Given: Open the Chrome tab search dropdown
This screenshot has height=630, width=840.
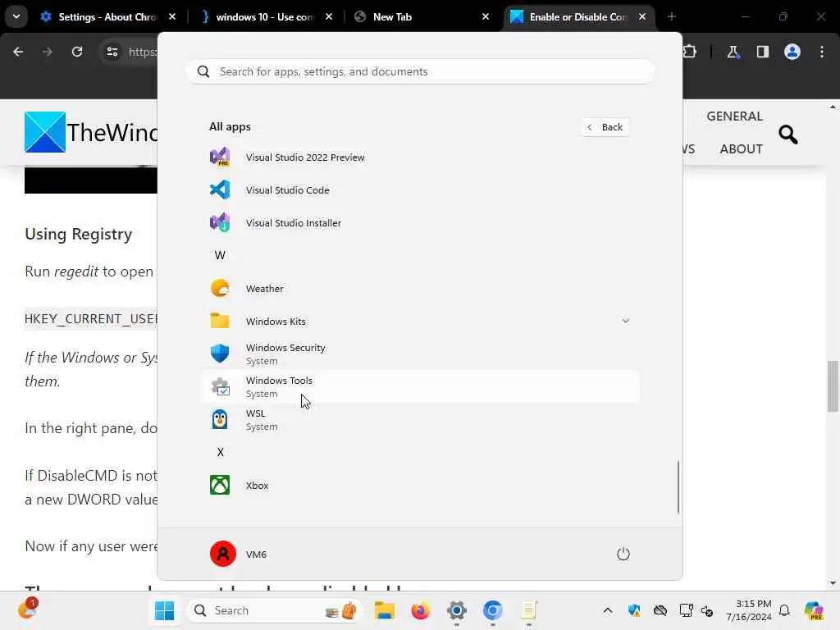Looking at the screenshot, I should 16,16.
